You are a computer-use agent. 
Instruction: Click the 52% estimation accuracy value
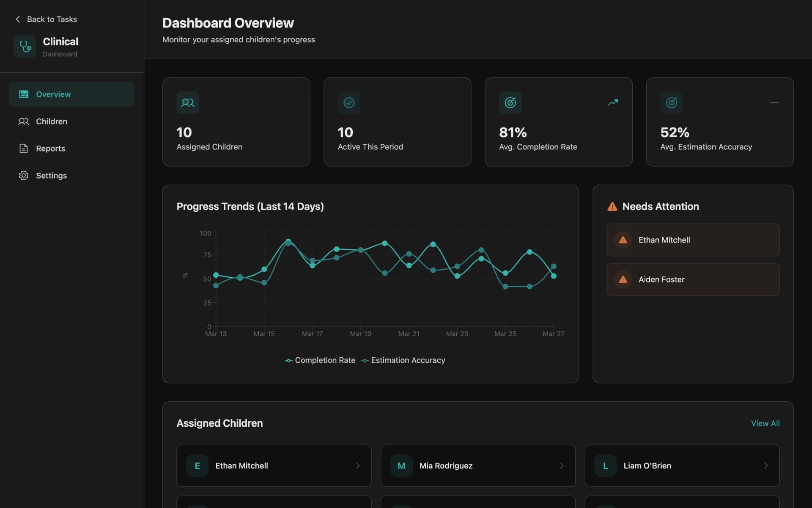(675, 133)
